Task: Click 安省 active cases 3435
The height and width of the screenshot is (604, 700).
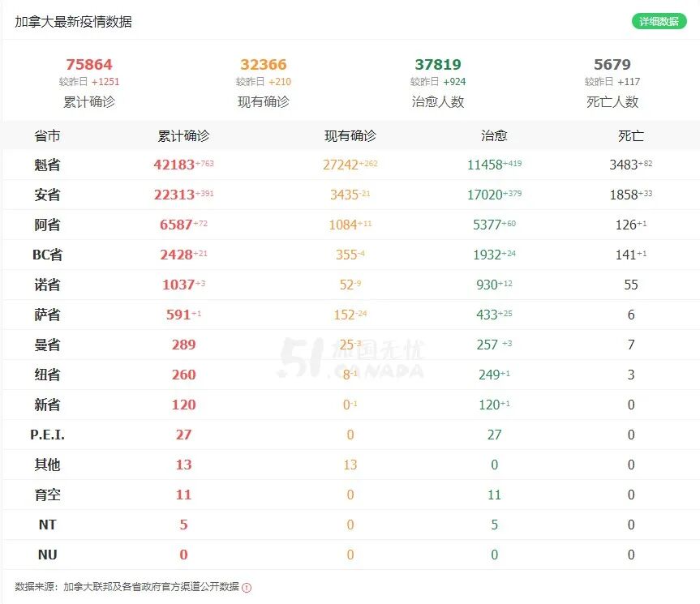Action: tap(344, 195)
